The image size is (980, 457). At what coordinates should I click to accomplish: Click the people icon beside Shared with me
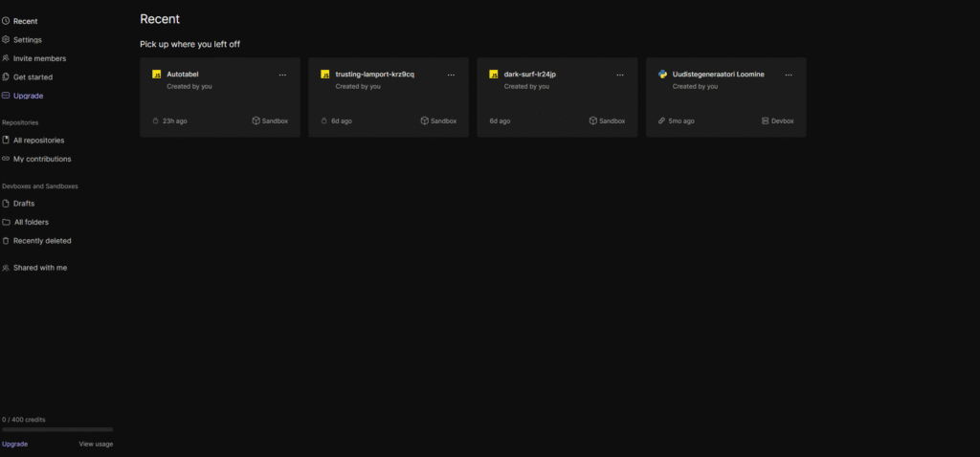(x=6, y=268)
